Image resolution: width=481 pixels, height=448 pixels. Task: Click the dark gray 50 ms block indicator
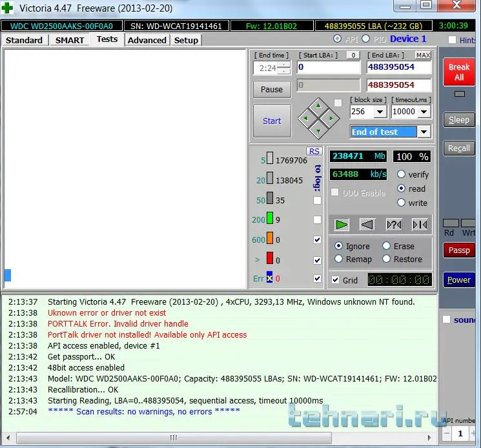tap(270, 198)
